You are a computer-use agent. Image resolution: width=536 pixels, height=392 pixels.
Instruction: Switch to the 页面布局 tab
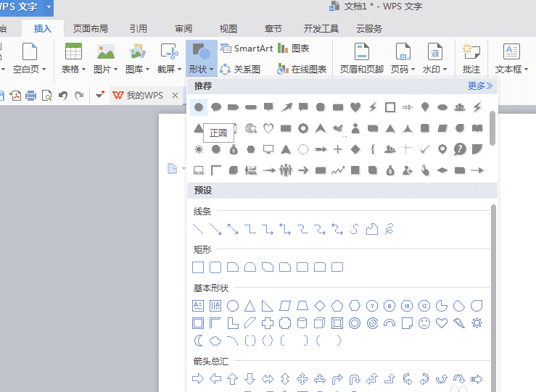coord(91,29)
